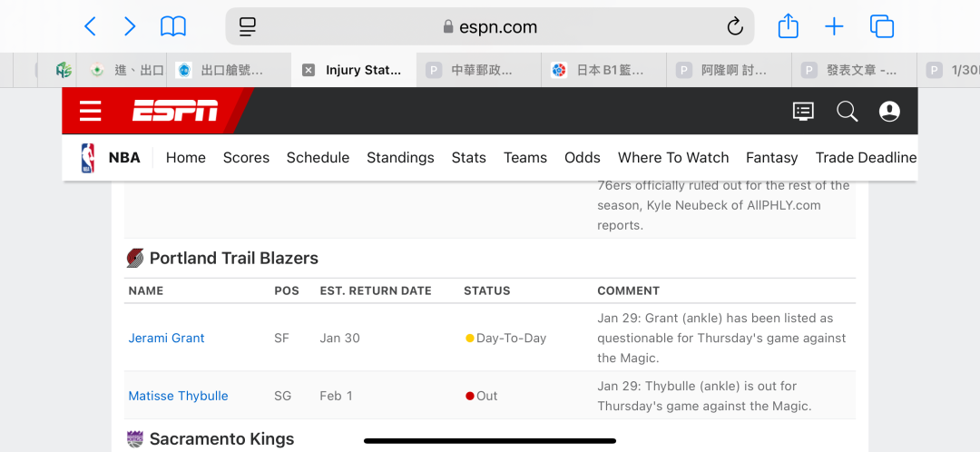Image resolution: width=980 pixels, height=452 pixels.
Task: Open the page reader menu in address bar
Action: click(x=248, y=26)
